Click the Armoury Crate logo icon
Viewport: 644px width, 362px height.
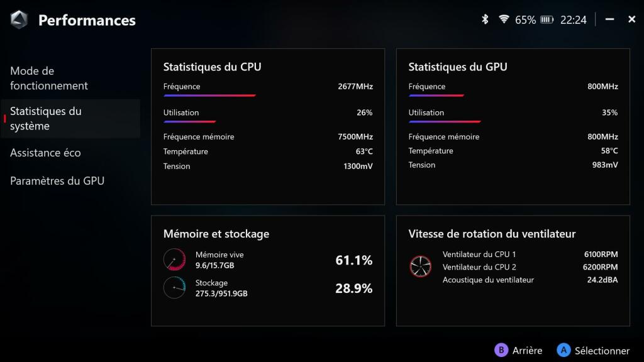click(x=19, y=19)
